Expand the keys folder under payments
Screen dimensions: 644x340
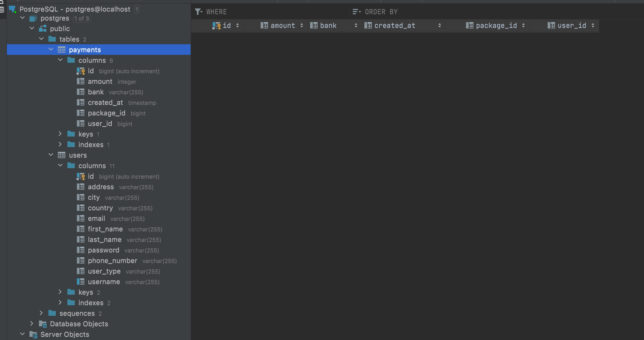click(60, 134)
